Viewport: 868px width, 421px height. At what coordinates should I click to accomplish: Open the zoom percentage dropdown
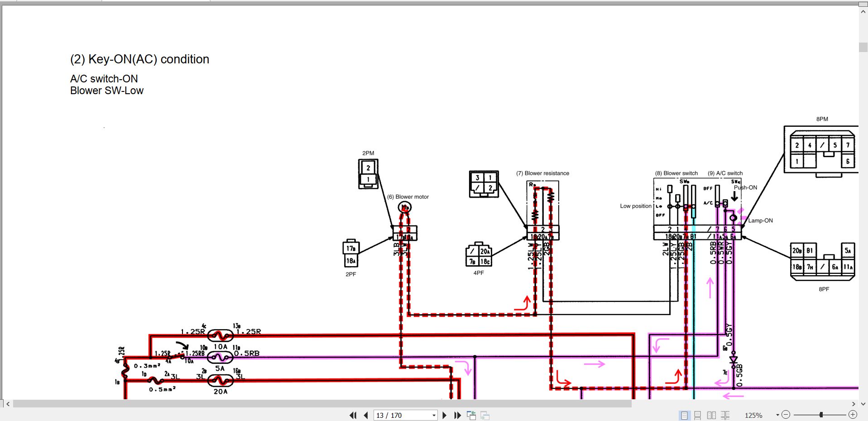[777, 415]
